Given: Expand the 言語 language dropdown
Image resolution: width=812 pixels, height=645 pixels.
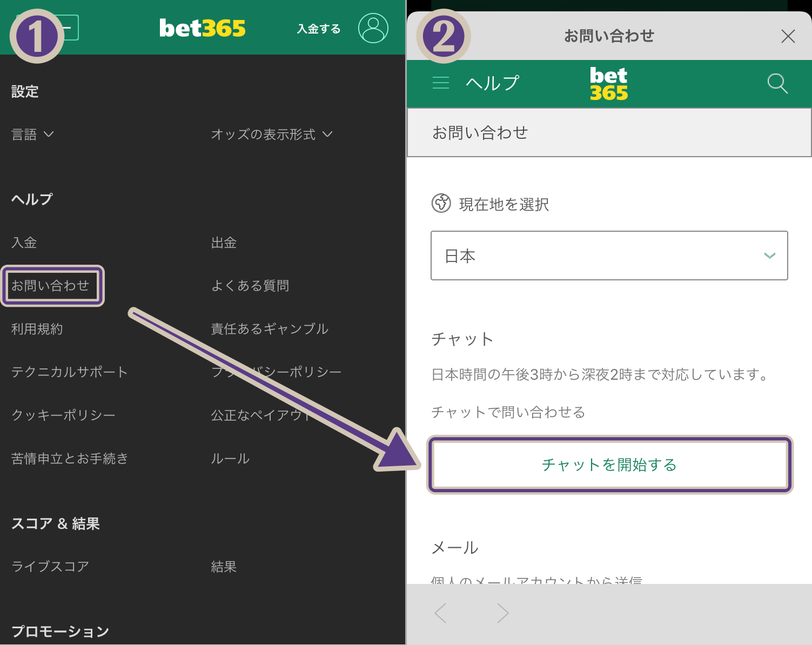Looking at the screenshot, I should click(x=32, y=134).
